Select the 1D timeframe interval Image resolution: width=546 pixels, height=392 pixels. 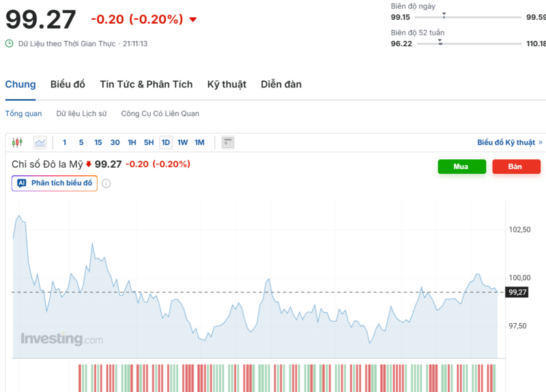click(x=166, y=142)
